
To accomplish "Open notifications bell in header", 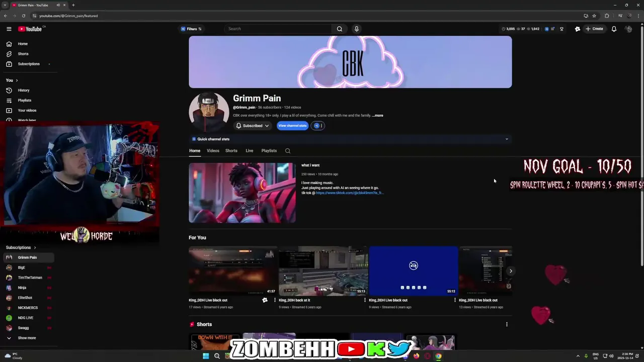I will (x=614, y=29).
